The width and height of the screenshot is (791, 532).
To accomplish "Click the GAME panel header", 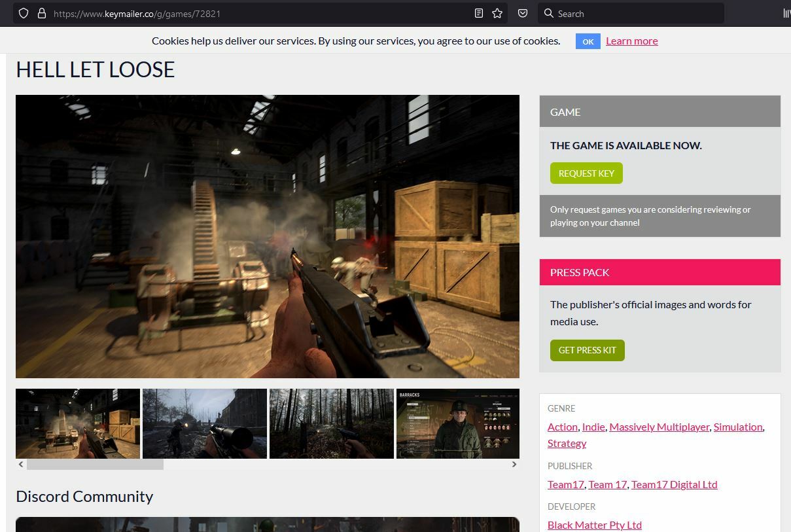I will [660, 112].
